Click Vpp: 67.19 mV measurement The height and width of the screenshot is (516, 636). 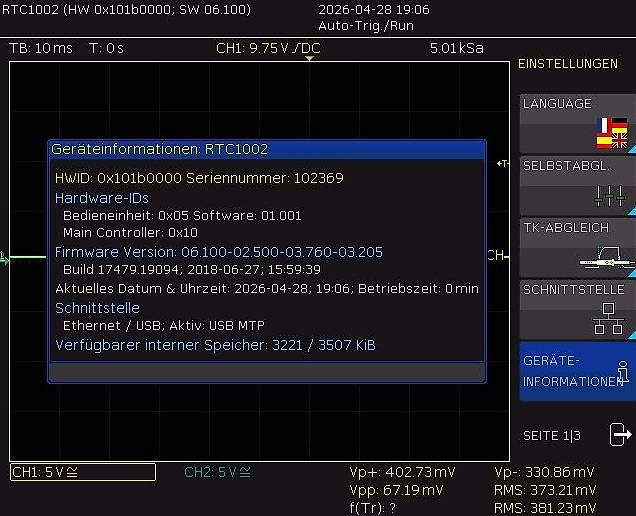tap(396, 490)
